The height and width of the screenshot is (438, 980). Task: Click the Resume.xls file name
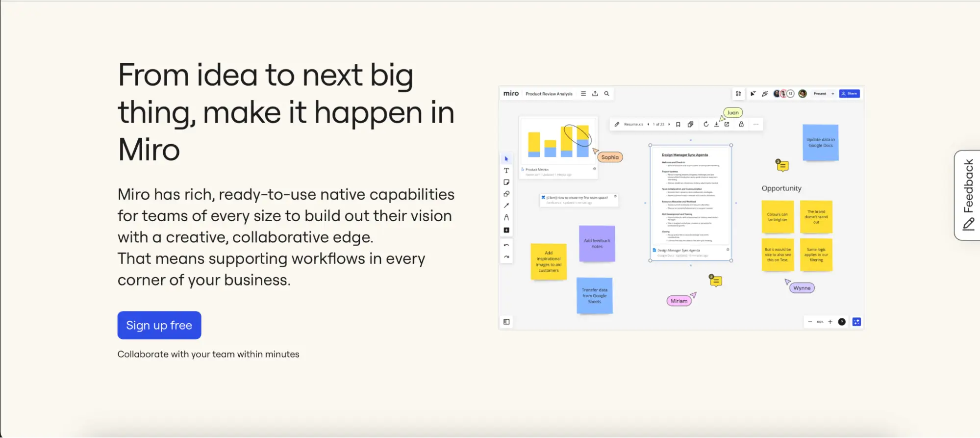(x=633, y=125)
